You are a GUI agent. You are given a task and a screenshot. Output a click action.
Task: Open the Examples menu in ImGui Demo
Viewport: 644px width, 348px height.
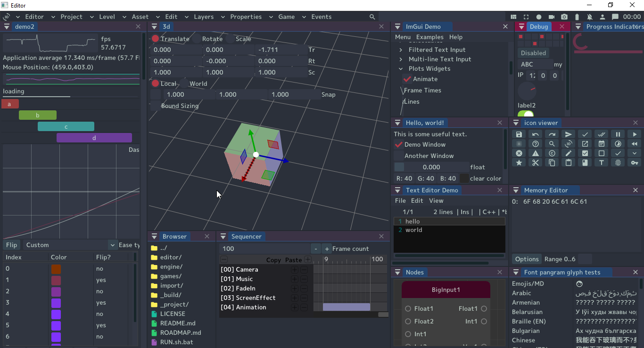430,37
